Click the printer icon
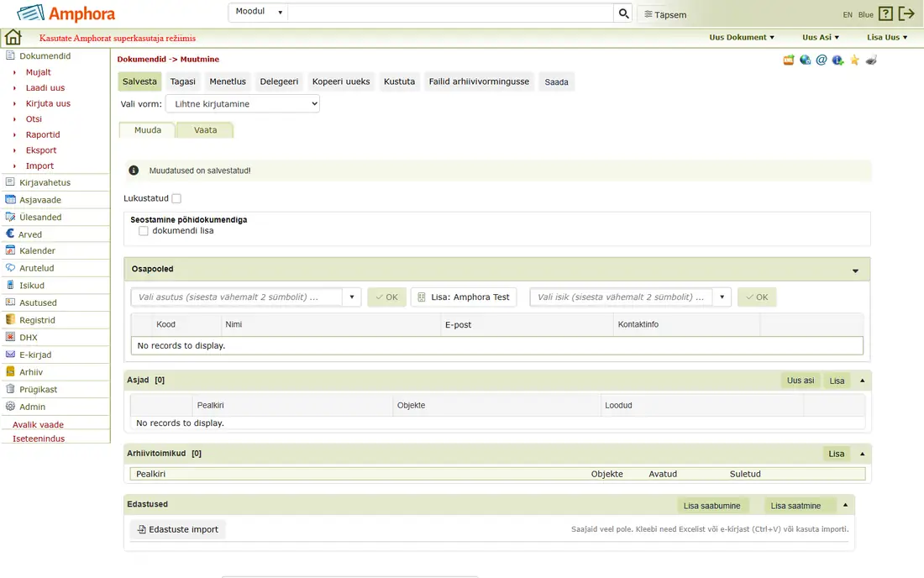The height and width of the screenshot is (578, 924). click(871, 60)
